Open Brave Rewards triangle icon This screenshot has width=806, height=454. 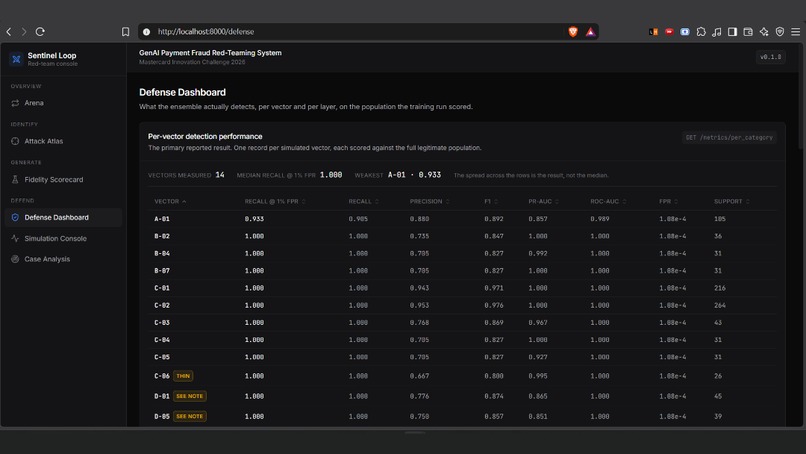[x=591, y=32]
